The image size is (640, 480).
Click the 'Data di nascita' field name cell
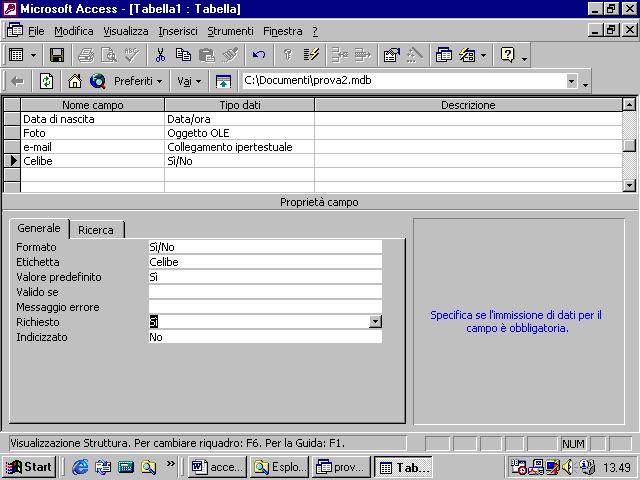(x=93, y=119)
